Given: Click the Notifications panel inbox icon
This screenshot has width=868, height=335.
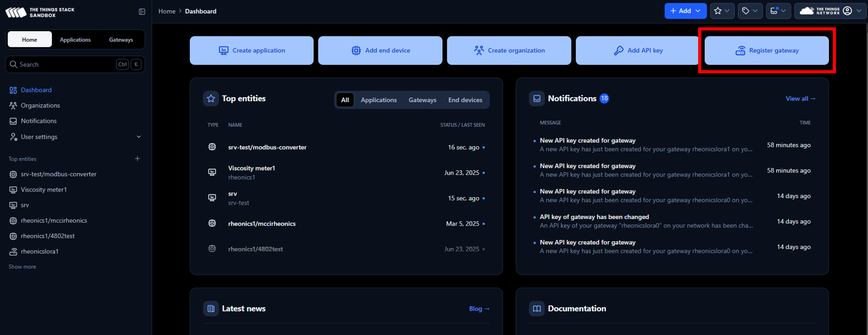Looking at the screenshot, I should [537, 99].
